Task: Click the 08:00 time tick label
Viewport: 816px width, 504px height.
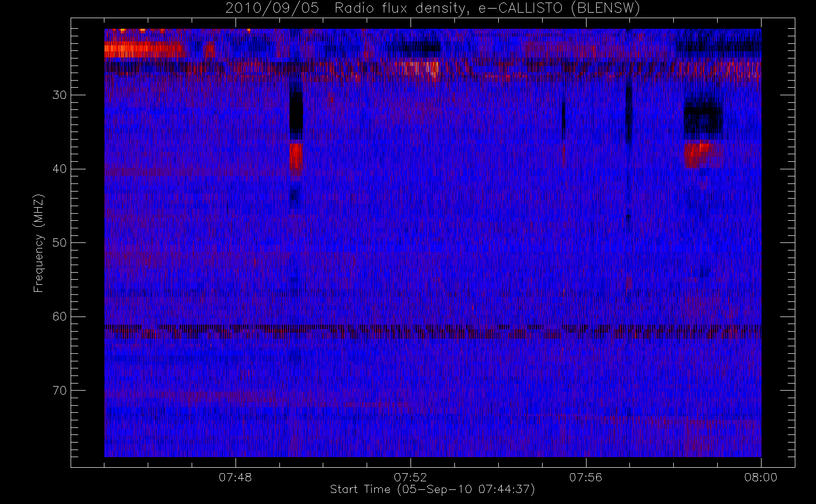Action: point(761,477)
